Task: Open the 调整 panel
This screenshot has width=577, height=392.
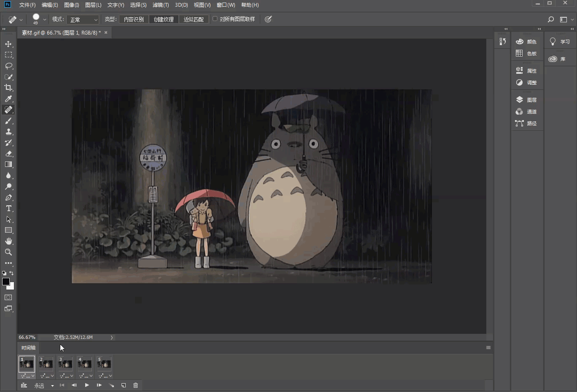Action: click(527, 83)
